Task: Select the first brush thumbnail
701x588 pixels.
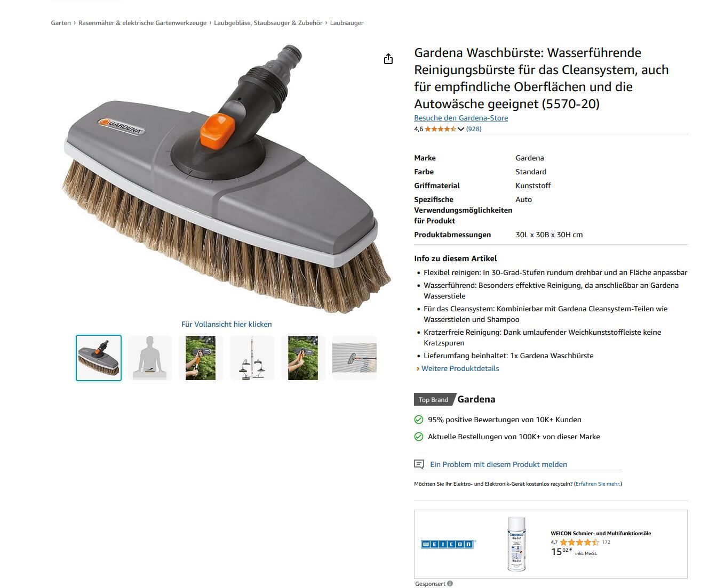Action: (99, 358)
